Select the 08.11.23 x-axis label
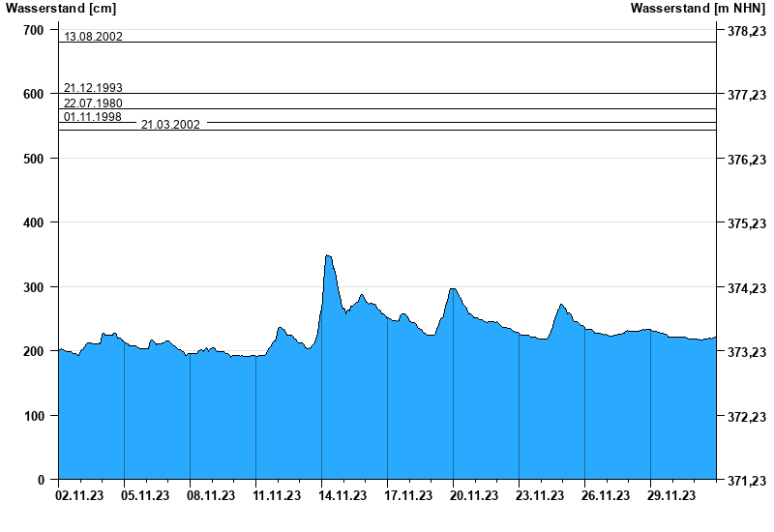Screen dimensions: 774x532 coord(211,495)
